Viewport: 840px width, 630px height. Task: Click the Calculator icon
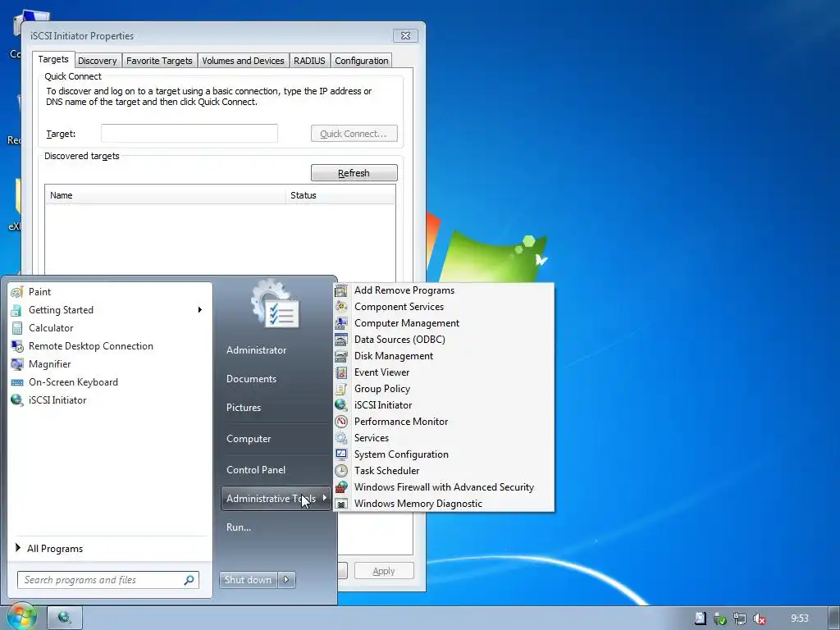[x=17, y=328]
